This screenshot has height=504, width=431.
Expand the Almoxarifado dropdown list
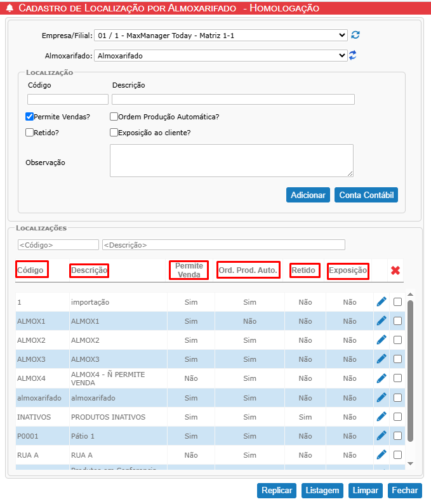[220, 56]
